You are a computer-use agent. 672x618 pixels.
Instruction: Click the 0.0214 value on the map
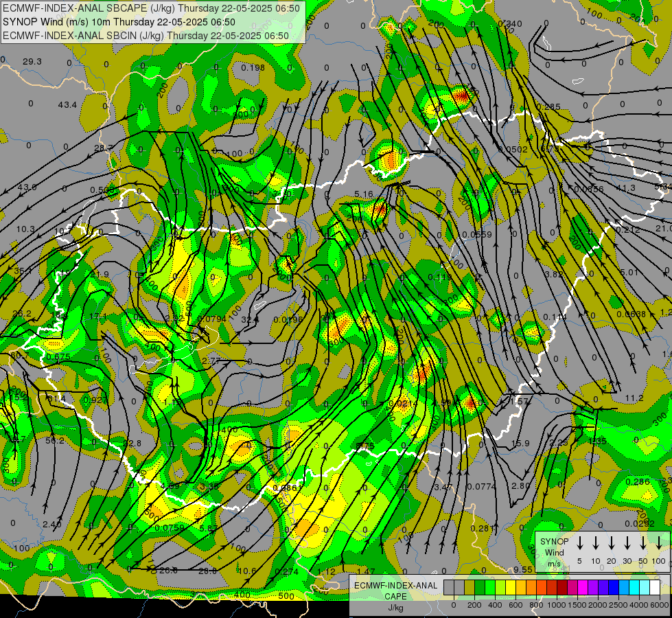404,404
